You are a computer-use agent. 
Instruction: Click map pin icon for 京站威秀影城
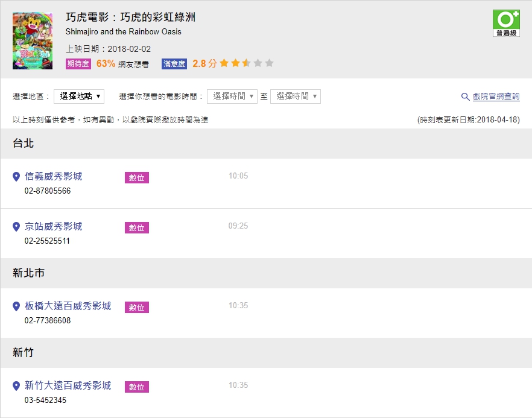(16, 227)
